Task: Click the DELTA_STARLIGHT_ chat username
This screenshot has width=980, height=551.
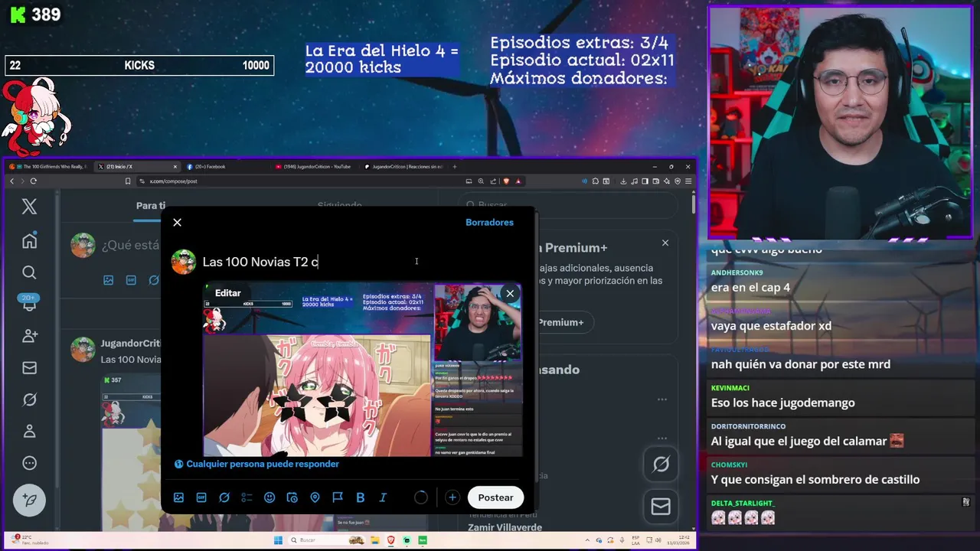Action: [743, 503]
